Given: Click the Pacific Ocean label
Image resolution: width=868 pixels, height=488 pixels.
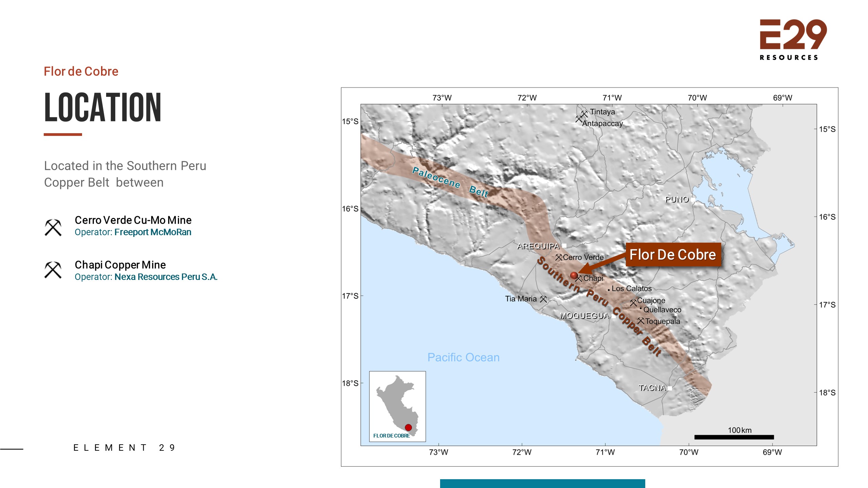Looking at the screenshot, I should [463, 357].
